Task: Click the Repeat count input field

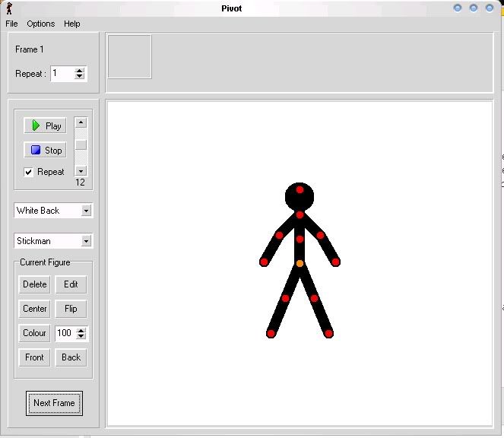Action: click(62, 74)
